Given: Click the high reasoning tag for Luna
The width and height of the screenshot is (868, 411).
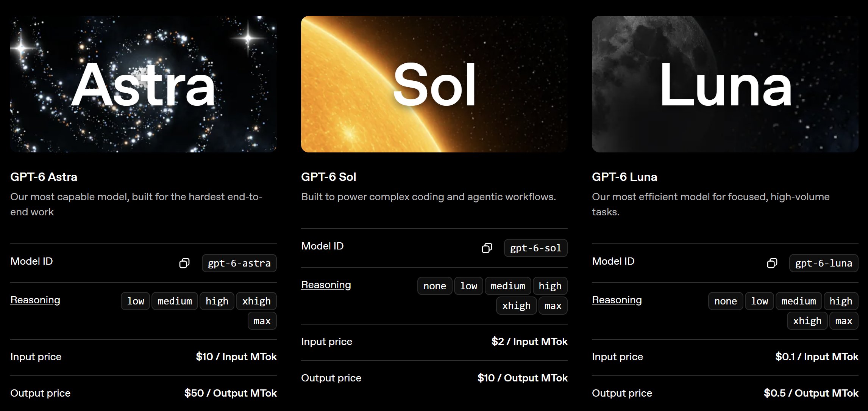Looking at the screenshot, I should [841, 301].
